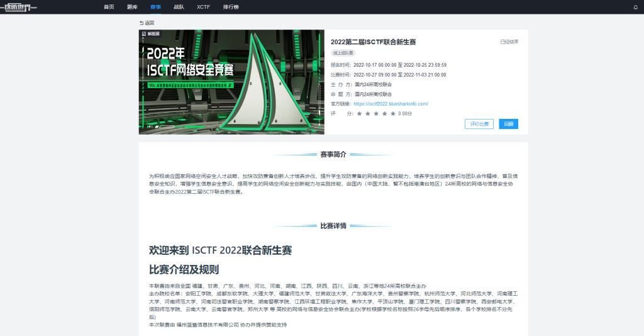Select the third rating star
644x336 pixels.
(x=376, y=113)
